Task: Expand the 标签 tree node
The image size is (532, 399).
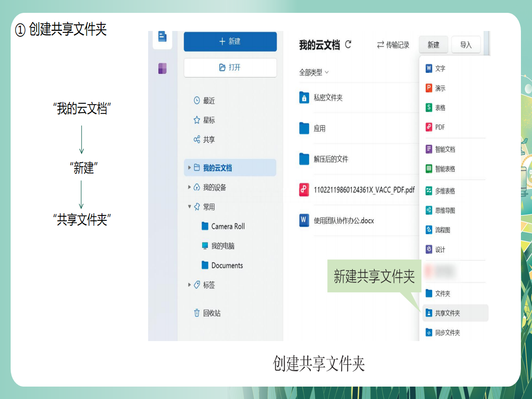Action: [x=190, y=285]
